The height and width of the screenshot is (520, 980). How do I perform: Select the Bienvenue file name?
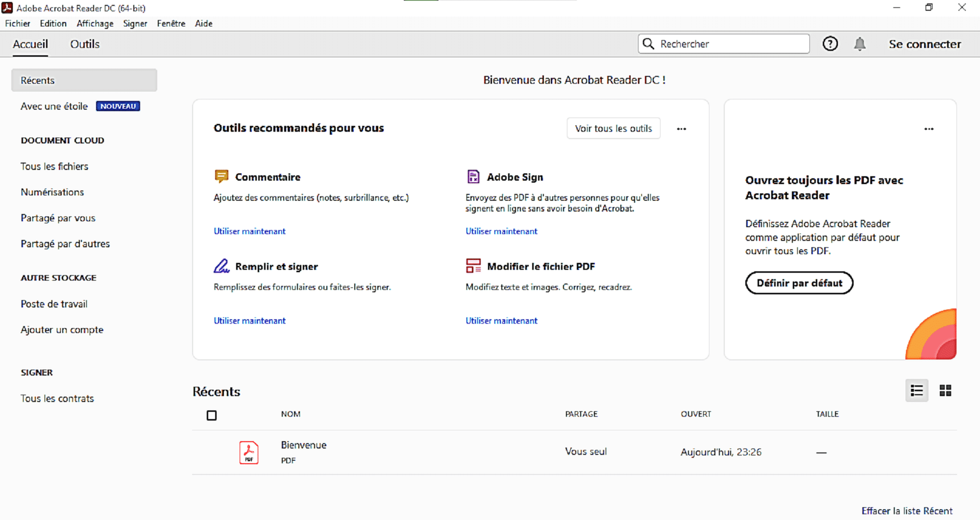click(304, 445)
